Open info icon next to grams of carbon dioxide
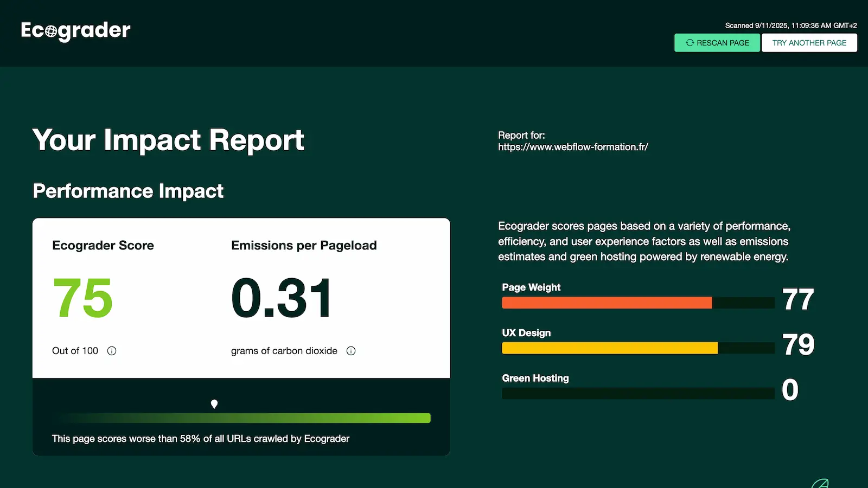 coord(351,351)
